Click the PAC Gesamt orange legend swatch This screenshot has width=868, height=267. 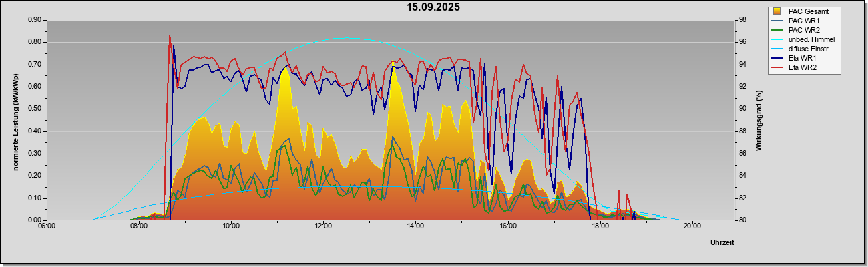777,11
